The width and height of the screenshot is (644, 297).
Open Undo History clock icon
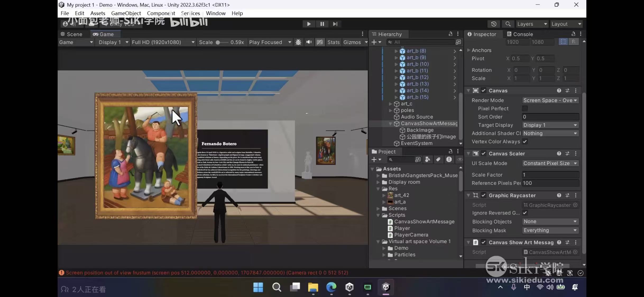pyautogui.click(x=494, y=24)
